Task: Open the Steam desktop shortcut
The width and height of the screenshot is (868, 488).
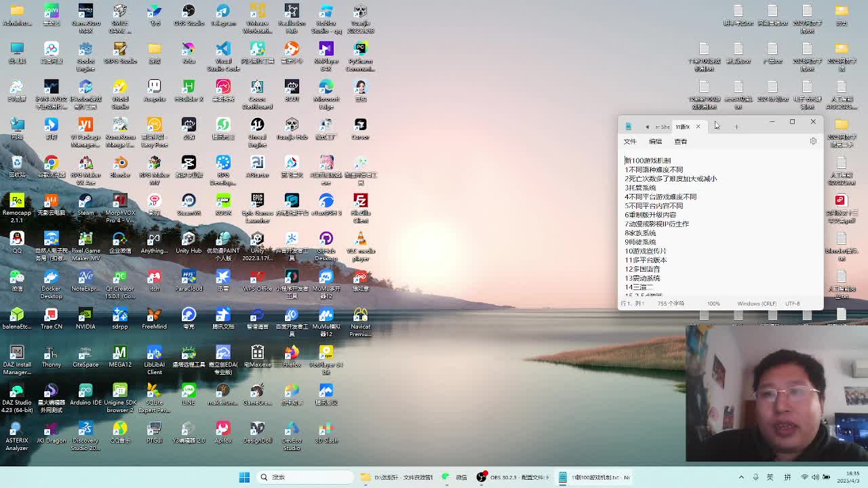Action: coord(85,201)
